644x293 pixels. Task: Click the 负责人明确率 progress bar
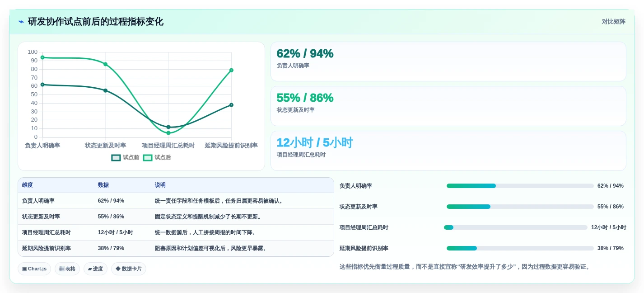[x=520, y=186]
